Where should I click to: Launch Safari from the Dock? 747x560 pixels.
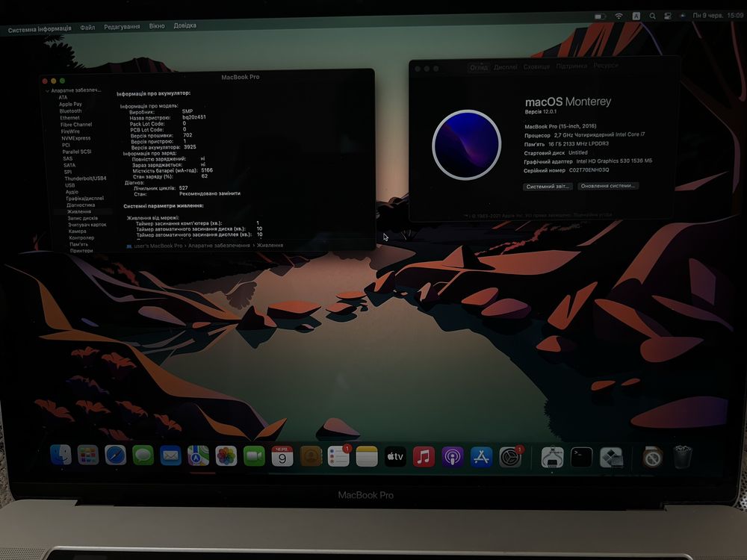tap(115, 455)
